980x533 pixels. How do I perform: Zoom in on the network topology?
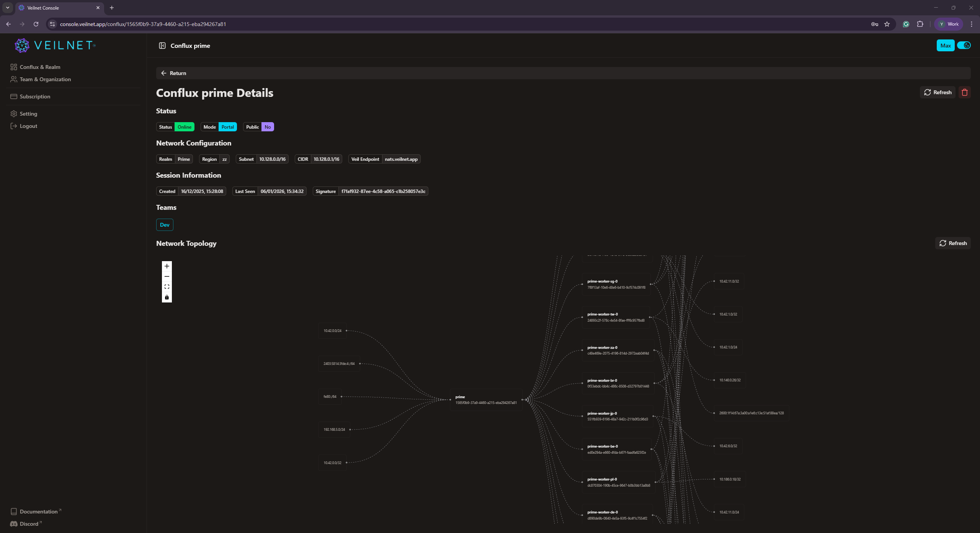click(x=167, y=266)
